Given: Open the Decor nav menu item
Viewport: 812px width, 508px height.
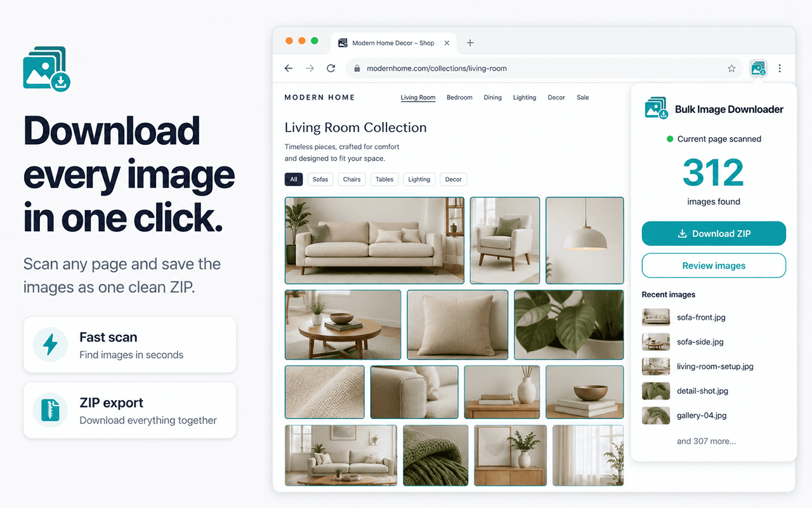Looking at the screenshot, I should click(x=556, y=98).
